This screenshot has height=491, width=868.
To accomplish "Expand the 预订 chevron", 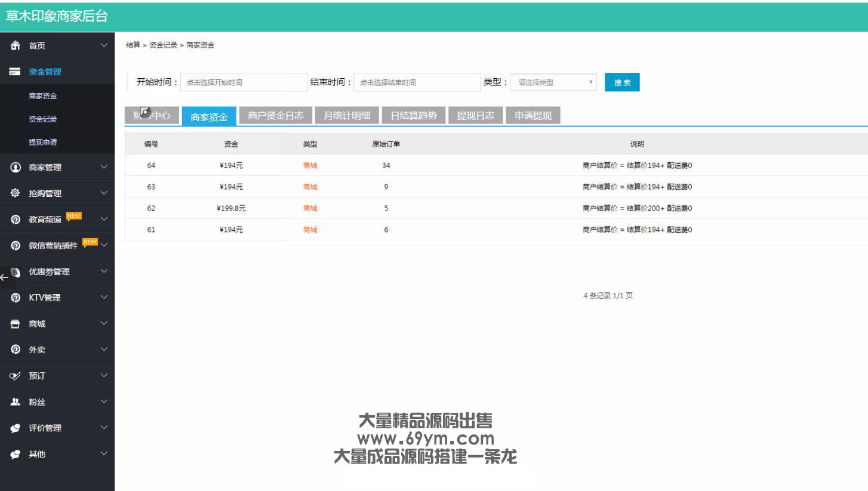I will [104, 376].
